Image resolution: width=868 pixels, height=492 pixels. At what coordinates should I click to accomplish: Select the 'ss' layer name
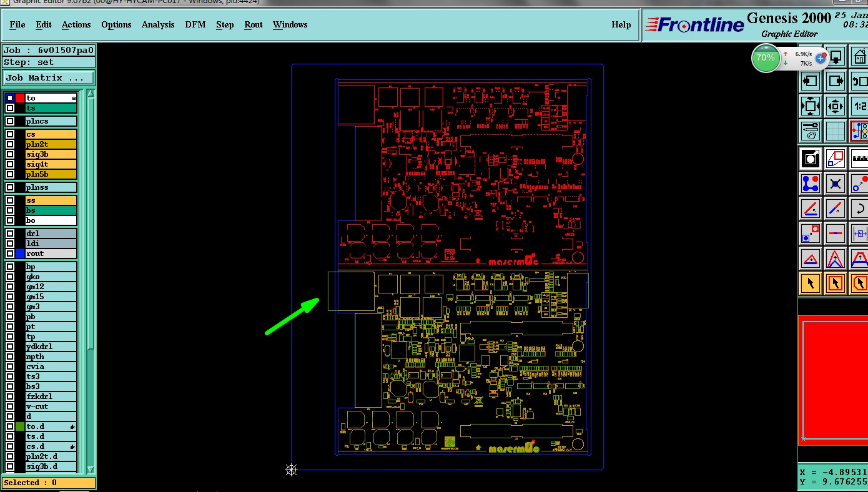[x=51, y=200]
